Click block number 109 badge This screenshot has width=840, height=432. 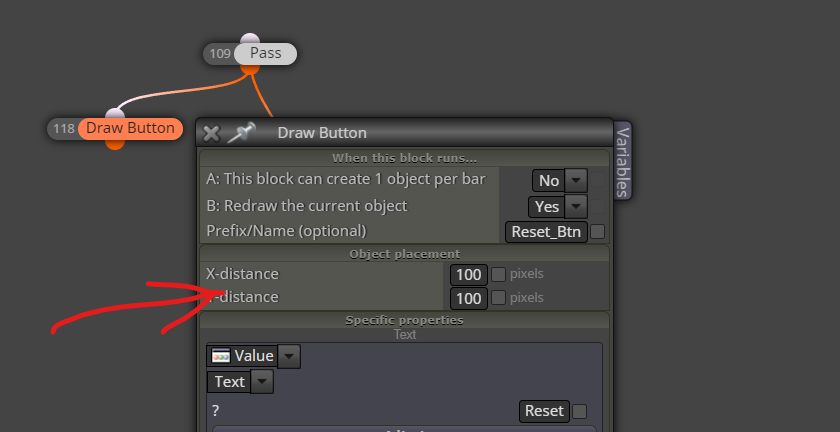[220, 54]
